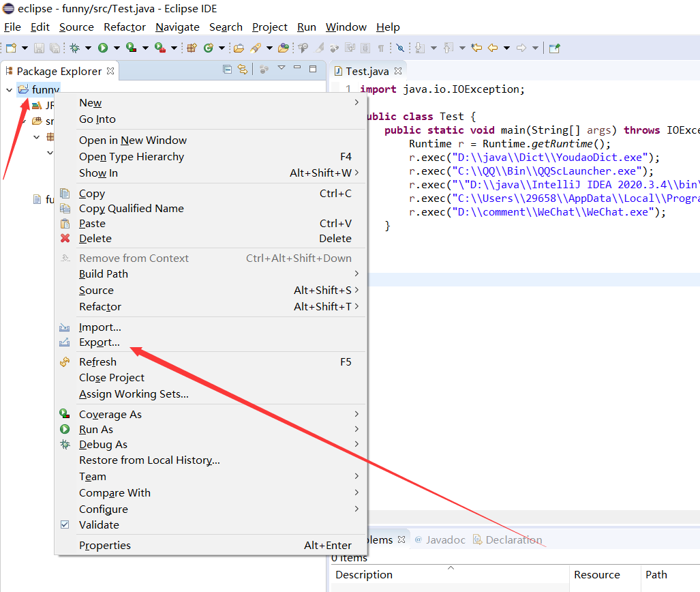The image size is (700, 592).
Task: Maximize the Package Explorer view
Action: [313, 69]
